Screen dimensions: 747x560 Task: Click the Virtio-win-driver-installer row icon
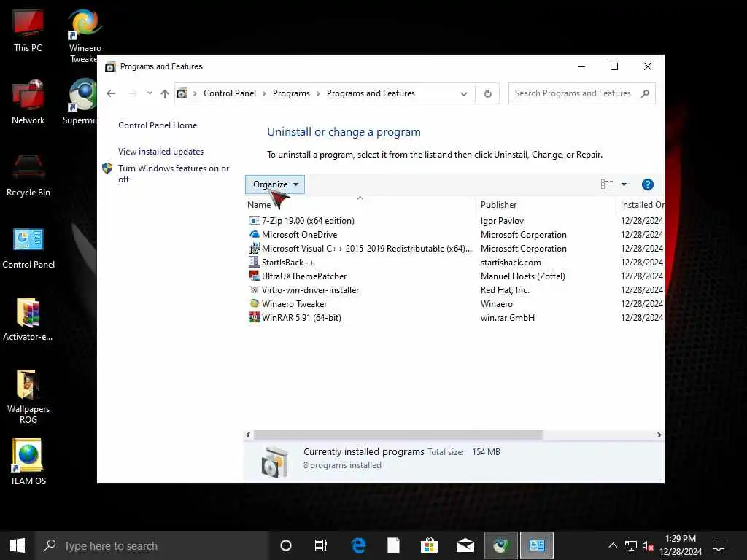point(254,289)
